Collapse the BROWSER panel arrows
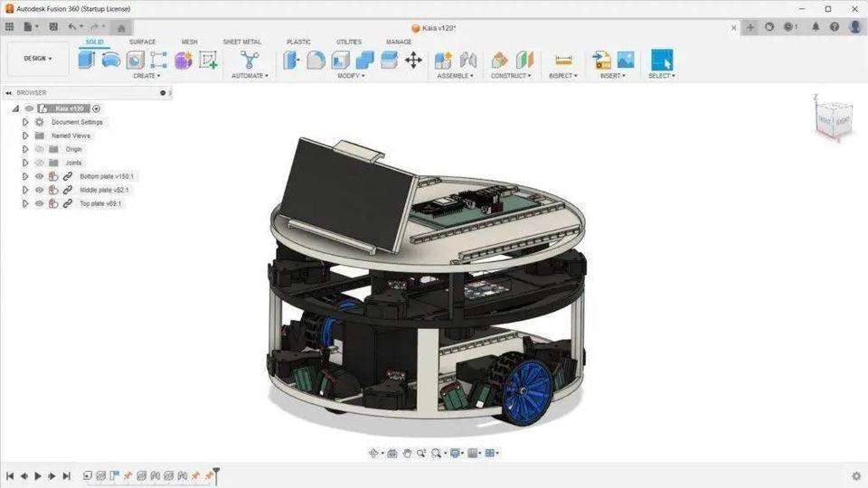Viewport: 868px width, 488px height. click(8, 93)
